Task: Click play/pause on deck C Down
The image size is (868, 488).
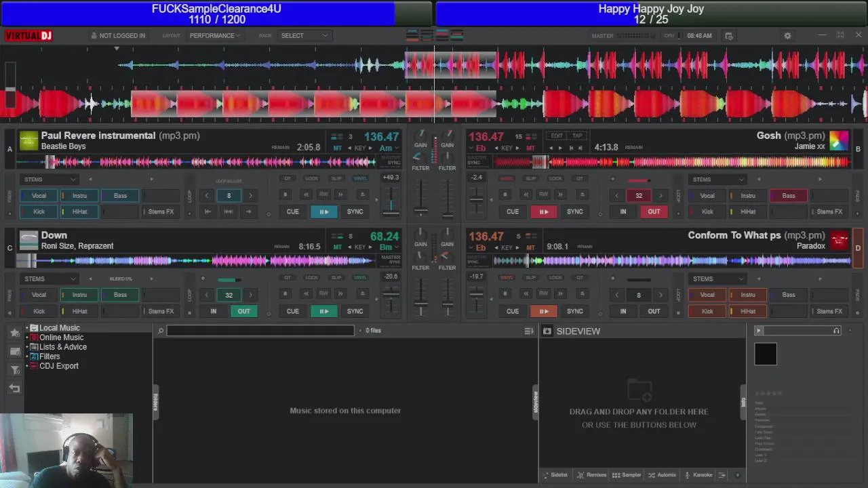Action: pos(323,311)
